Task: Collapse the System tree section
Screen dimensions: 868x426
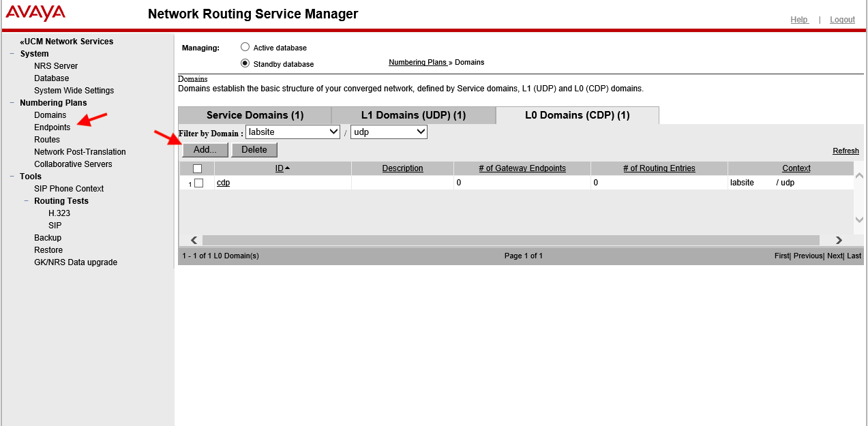Action: (12, 54)
